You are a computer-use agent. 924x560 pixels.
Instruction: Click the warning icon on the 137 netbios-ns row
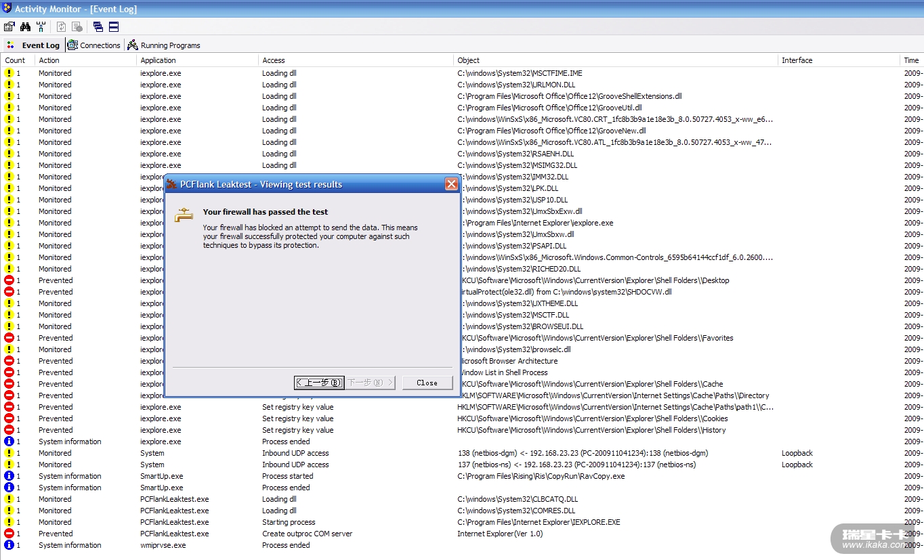click(x=9, y=465)
